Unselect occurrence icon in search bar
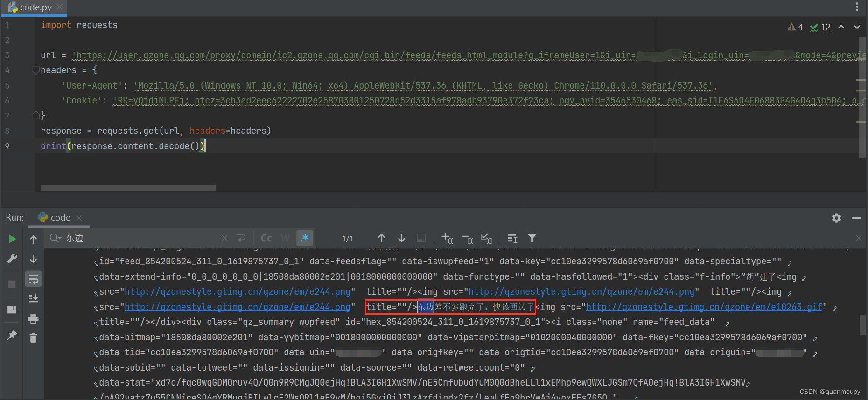 (467, 238)
